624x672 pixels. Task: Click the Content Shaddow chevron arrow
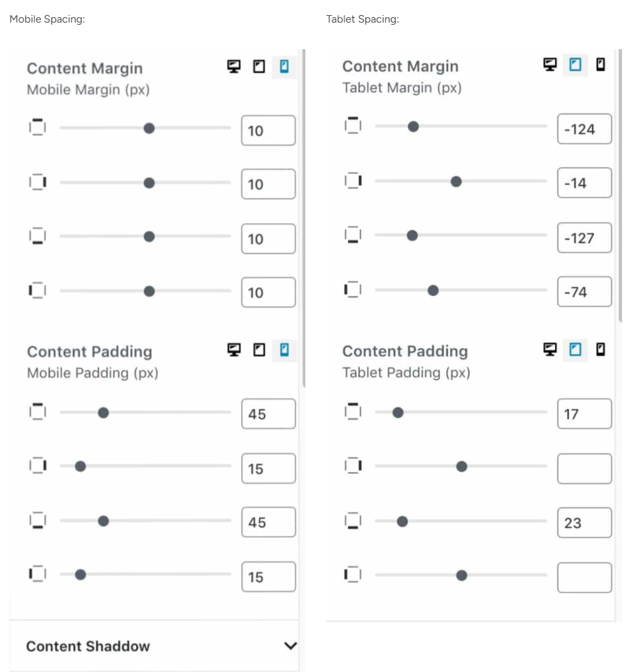(x=290, y=646)
